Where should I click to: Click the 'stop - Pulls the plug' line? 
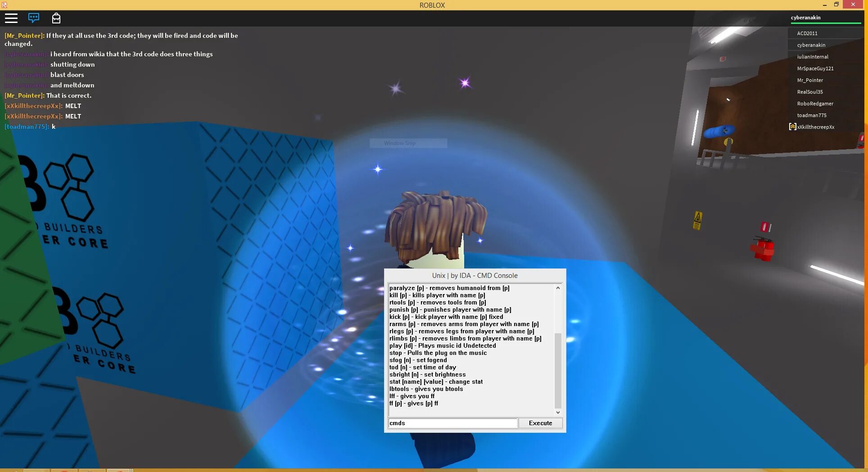click(438, 353)
